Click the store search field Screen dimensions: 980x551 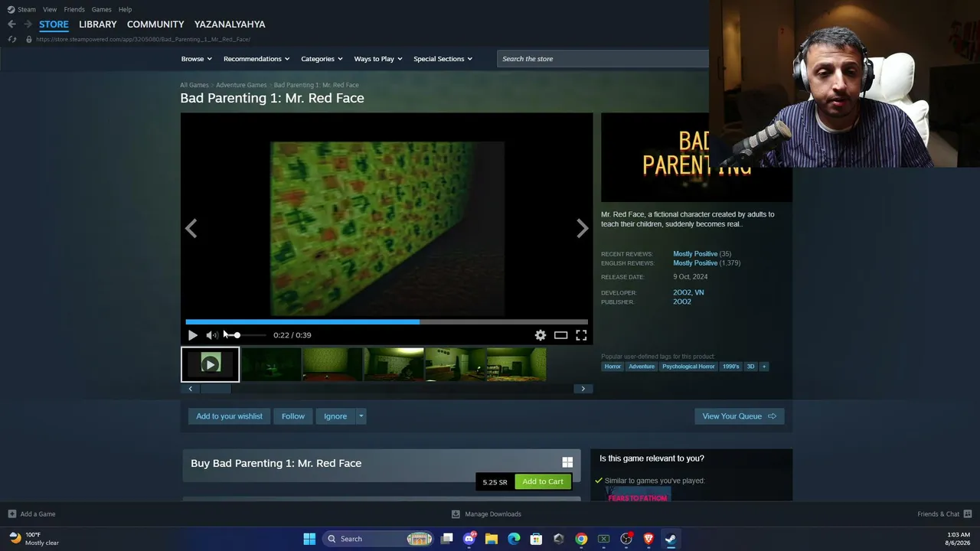pos(603,59)
